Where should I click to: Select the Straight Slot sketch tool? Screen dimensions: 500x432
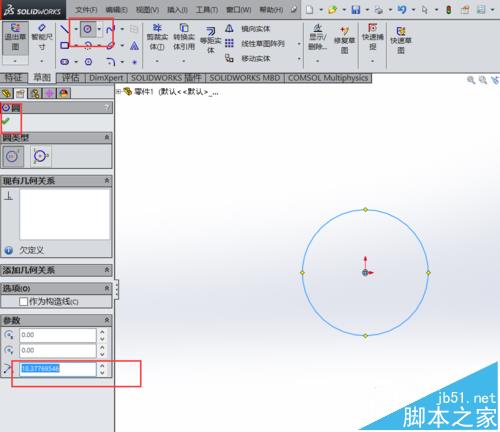[65, 62]
